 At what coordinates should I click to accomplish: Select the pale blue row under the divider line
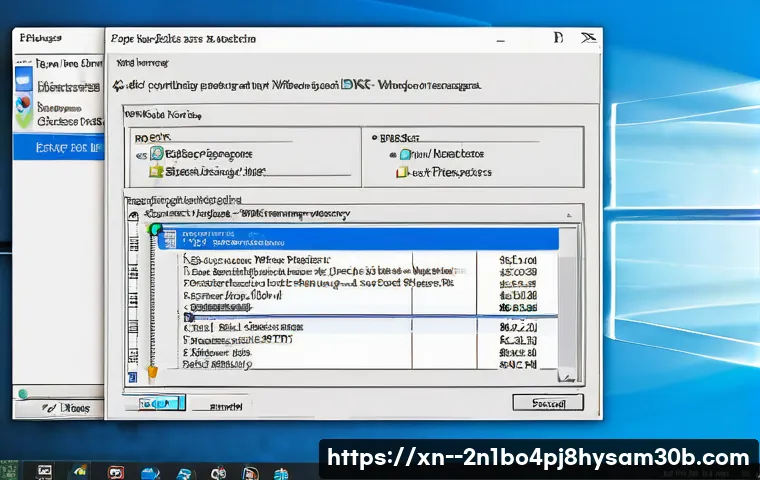coord(360,327)
